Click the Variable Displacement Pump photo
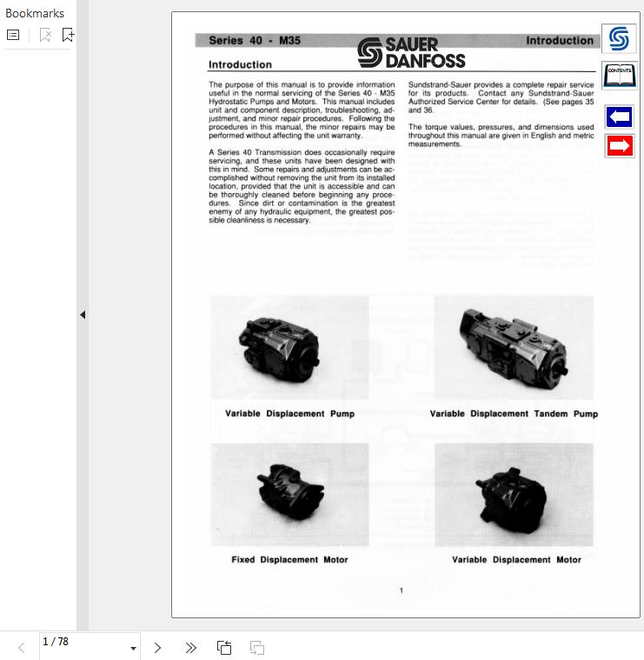Screen dimensions: 644x660 coord(289,347)
